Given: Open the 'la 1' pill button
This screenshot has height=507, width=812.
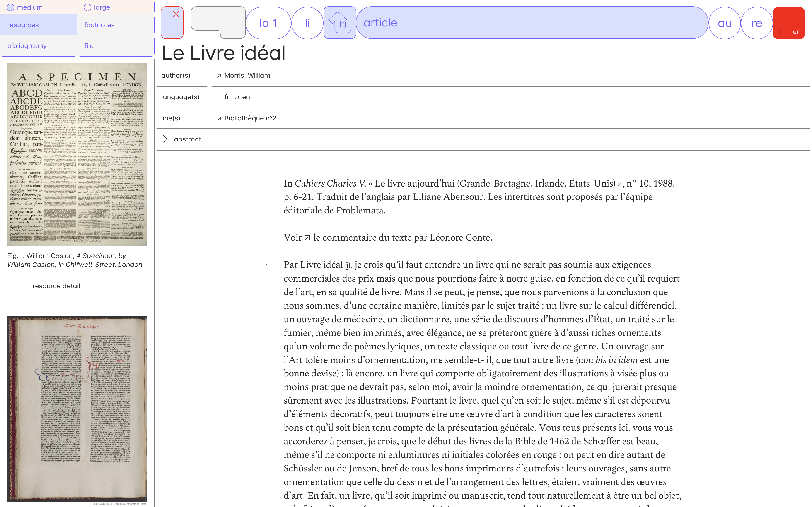Looking at the screenshot, I should [268, 23].
